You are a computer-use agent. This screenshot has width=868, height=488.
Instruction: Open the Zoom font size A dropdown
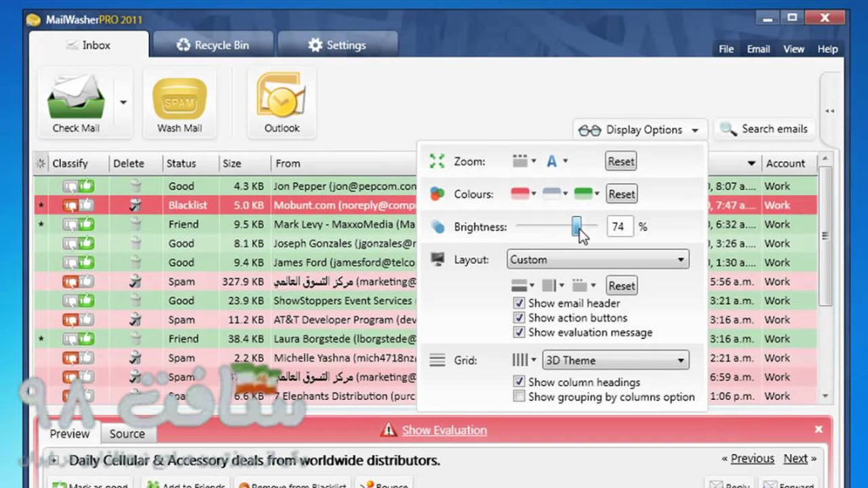point(557,161)
